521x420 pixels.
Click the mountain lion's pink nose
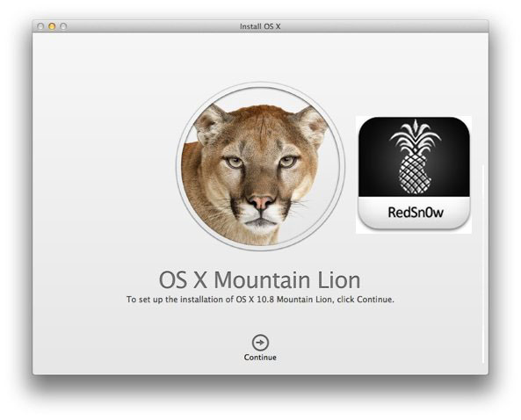[261, 201]
